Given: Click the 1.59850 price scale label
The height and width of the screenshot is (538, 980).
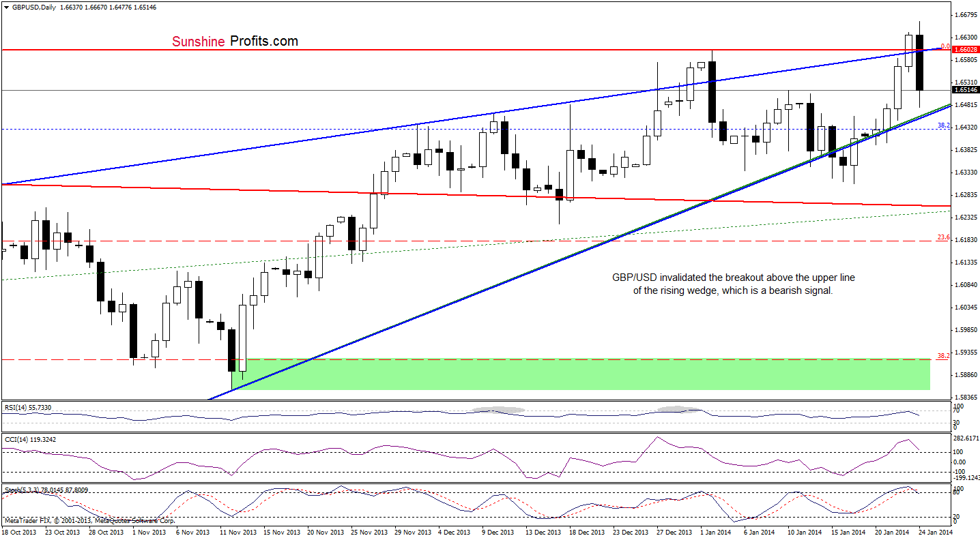Looking at the screenshot, I should (x=965, y=329).
